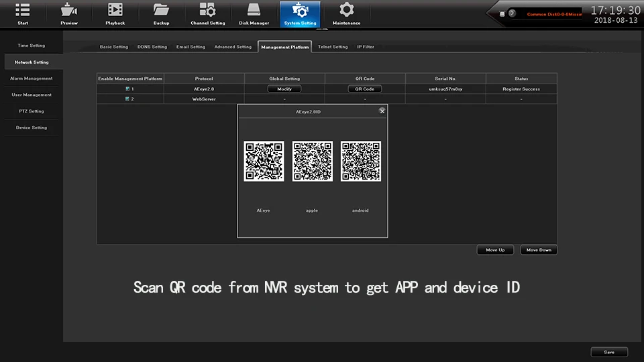Click QR Code button for AEeye2.0
644x362 pixels.
[365, 88]
